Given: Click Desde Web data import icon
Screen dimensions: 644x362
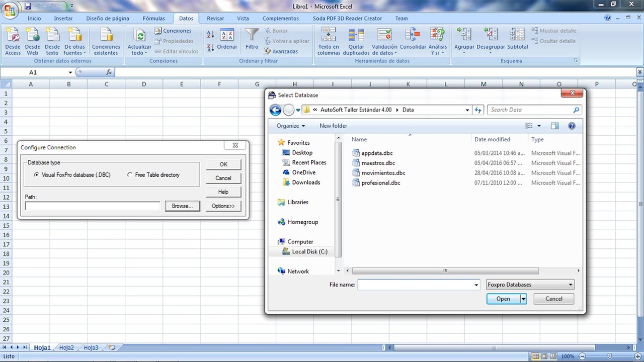Looking at the screenshot, I should click(x=32, y=41).
